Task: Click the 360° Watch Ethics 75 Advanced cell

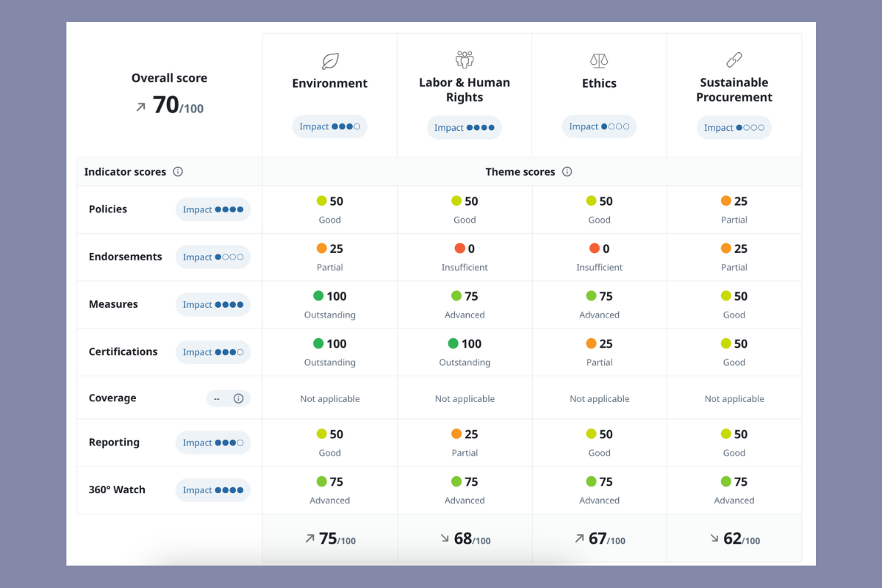Action: point(599,490)
